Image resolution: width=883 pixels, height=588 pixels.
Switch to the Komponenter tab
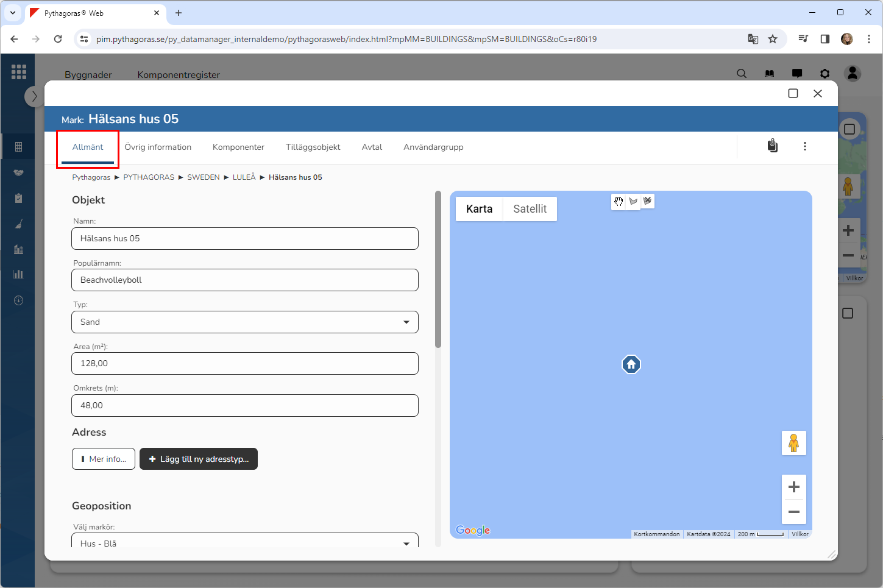click(x=238, y=147)
